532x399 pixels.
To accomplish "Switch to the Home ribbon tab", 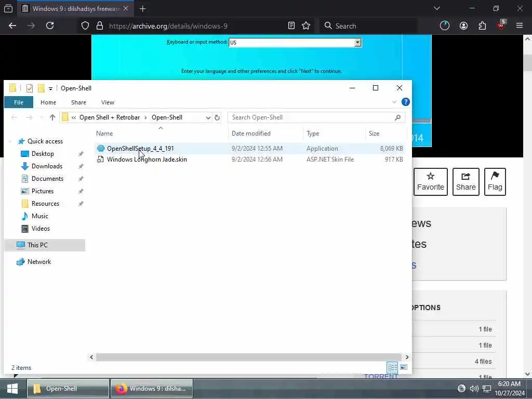I will coord(48,102).
